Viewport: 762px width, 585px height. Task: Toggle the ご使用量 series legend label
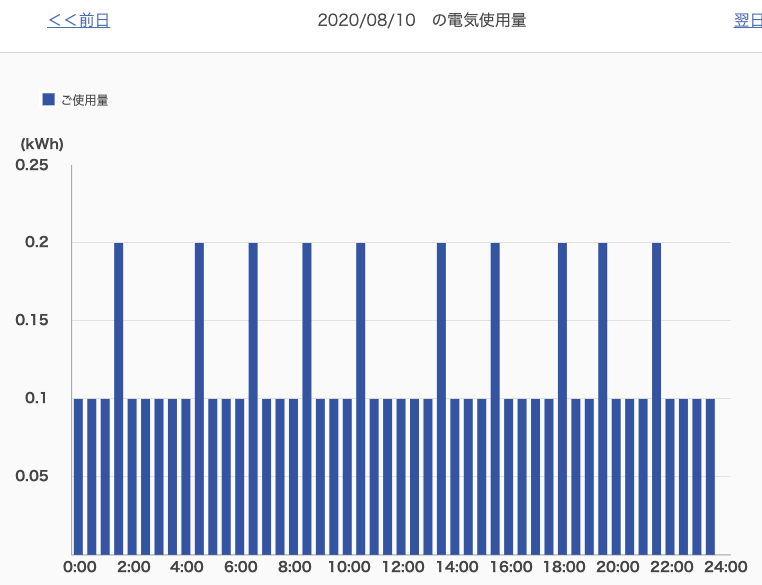click(84, 100)
